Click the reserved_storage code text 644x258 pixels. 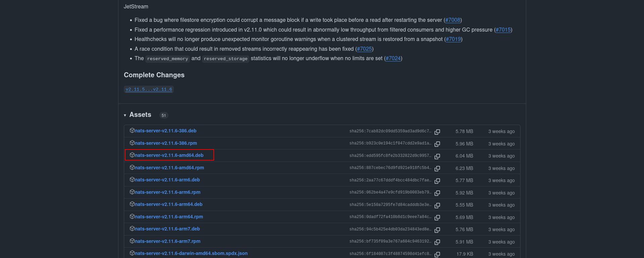tap(226, 59)
